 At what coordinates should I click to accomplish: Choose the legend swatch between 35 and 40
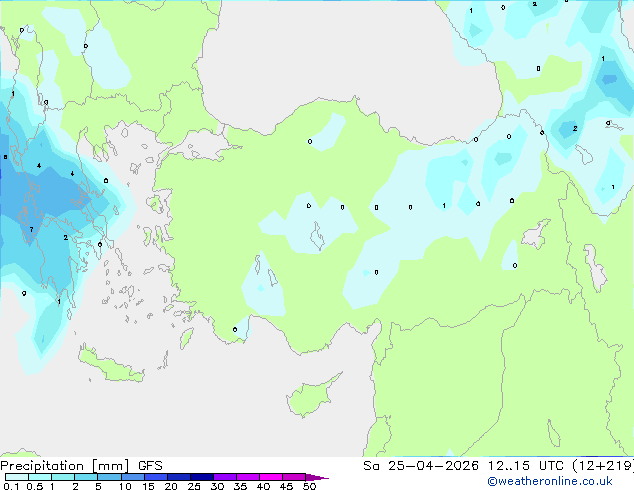[247, 477]
